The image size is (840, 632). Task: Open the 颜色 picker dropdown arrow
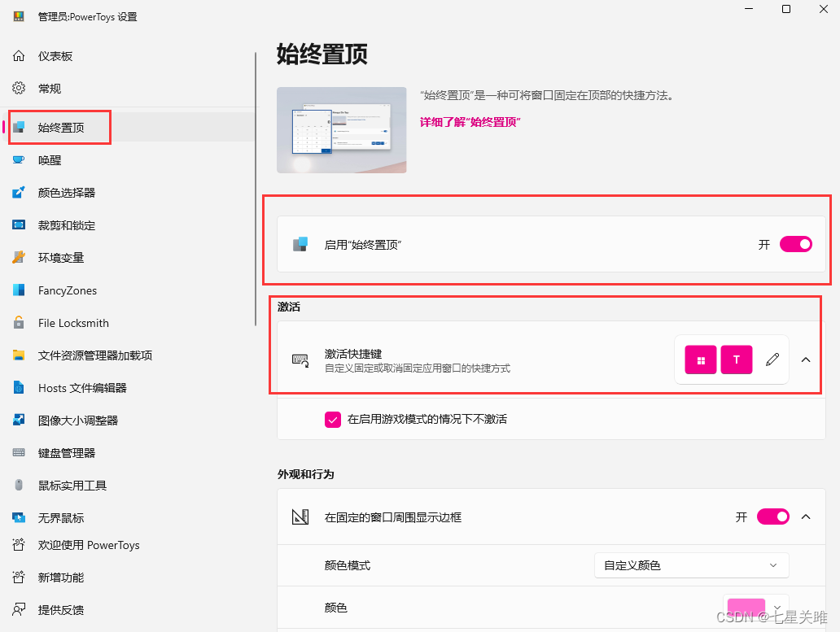coord(777,608)
